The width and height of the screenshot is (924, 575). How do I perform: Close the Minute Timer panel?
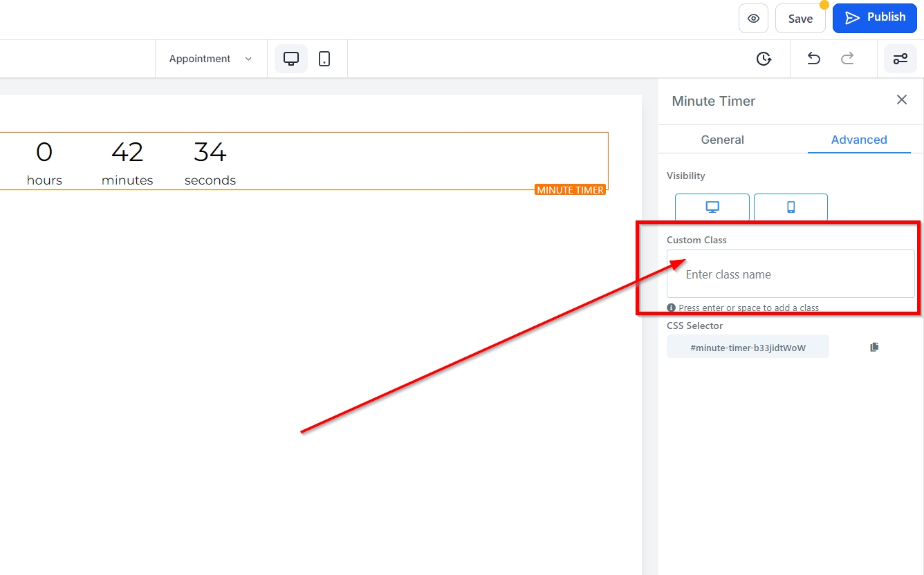(902, 100)
